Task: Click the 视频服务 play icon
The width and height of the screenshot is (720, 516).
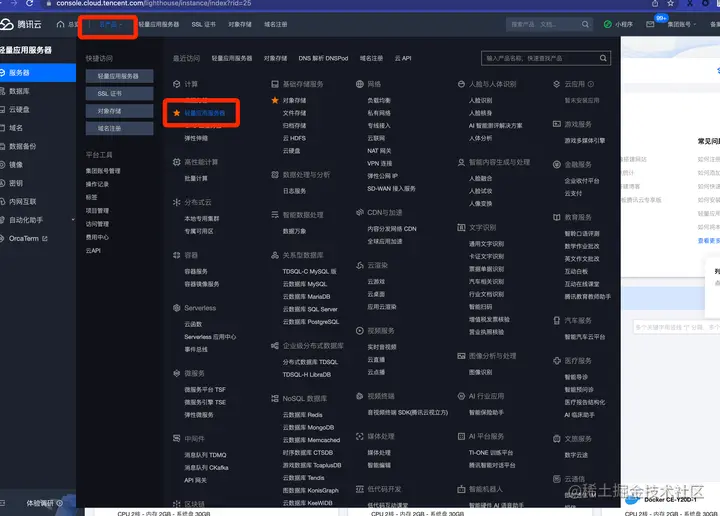Action: pyautogui.click(x=360, y=331)
